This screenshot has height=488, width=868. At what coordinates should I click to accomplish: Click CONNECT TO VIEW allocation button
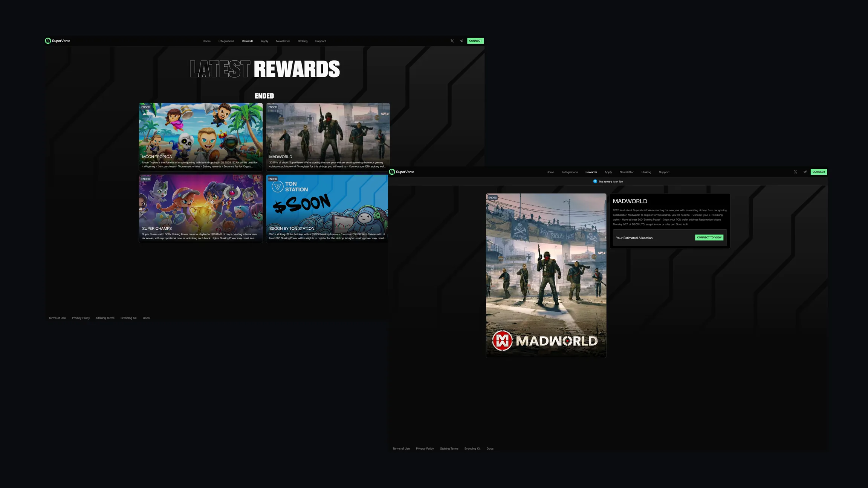(709, 238)
